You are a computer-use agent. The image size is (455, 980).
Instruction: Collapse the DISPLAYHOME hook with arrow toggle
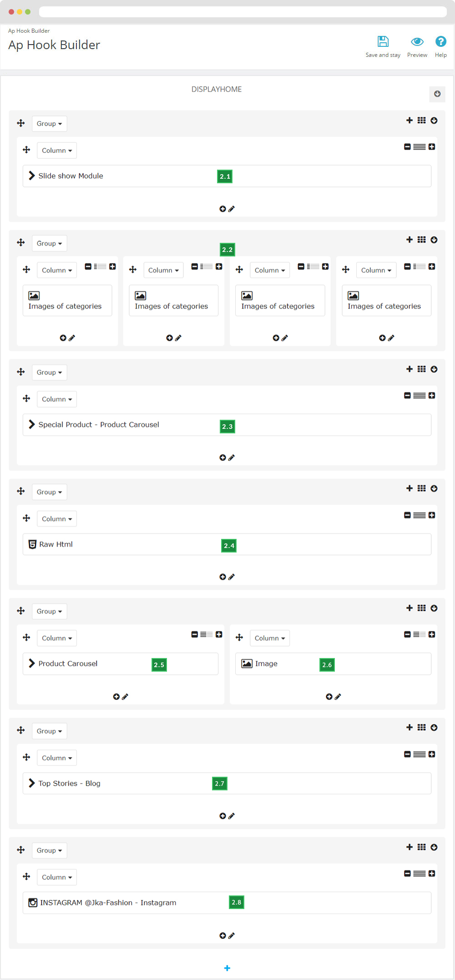tap(437, 94)
